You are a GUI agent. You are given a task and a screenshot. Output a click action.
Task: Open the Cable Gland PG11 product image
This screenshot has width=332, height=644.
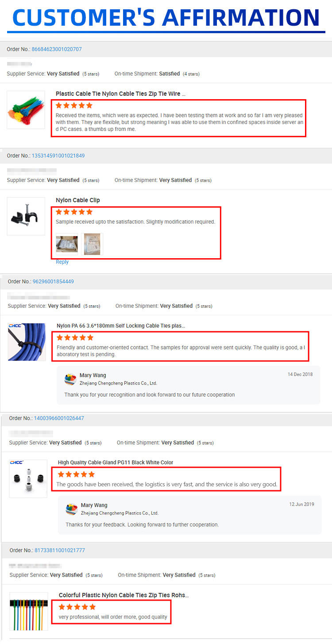(x=28, y=478)
